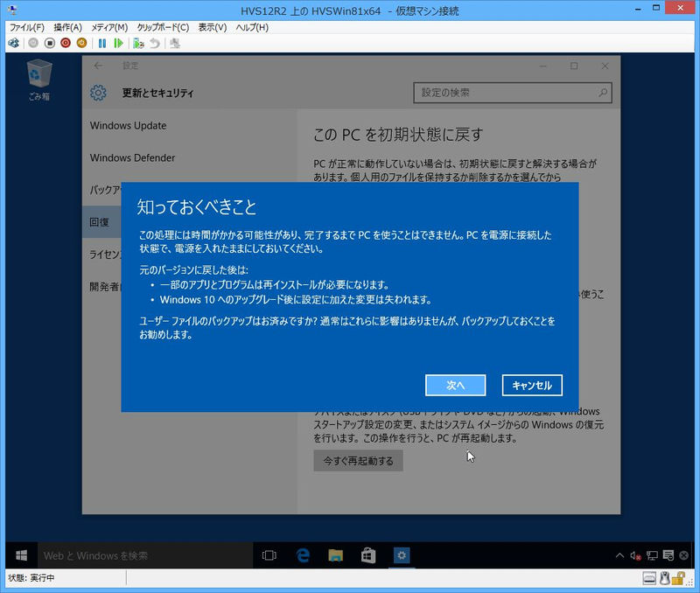
Task: Send Ctrl+Alt+Del using the first toolbar icon
Action: (x=14, y=43)
